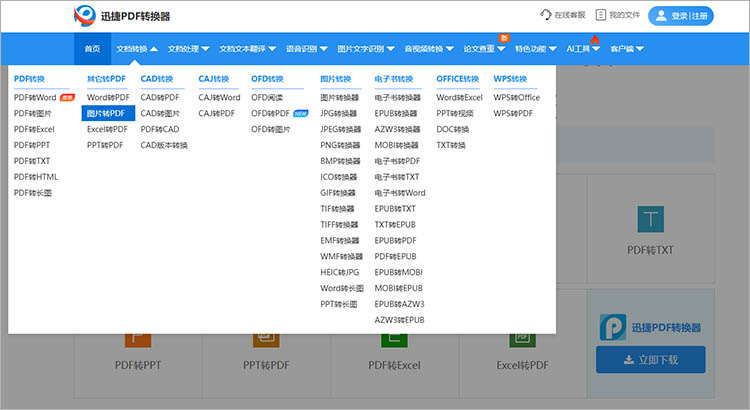Expand the 特色功能 dropdown
This screenshot has width=750, height=410.
pyautogui.click(x=536, y=49)
